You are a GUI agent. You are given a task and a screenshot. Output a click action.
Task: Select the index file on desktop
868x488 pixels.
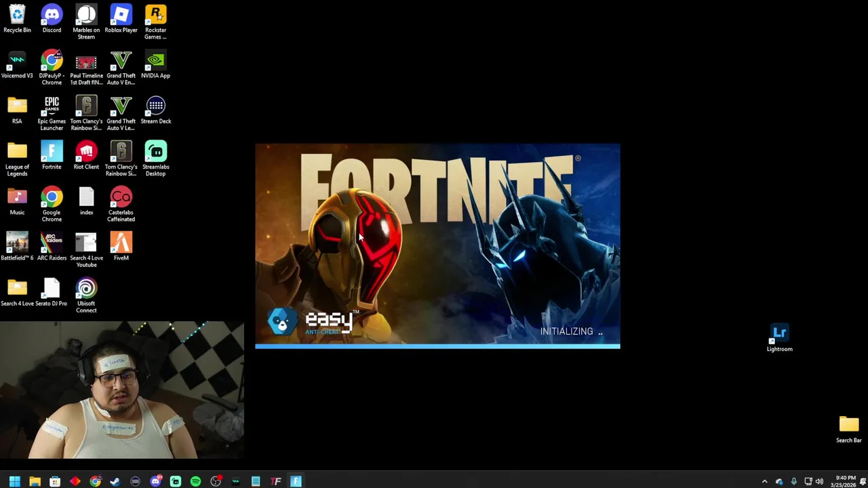[x=86, y=201]
